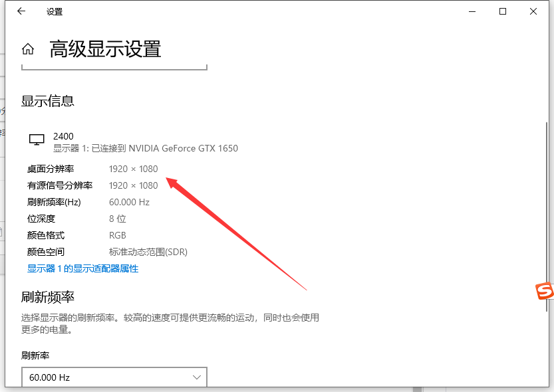
Task: Open the 刷新率 dropdown showing 60.000 Hz
Action: (113, 377)
